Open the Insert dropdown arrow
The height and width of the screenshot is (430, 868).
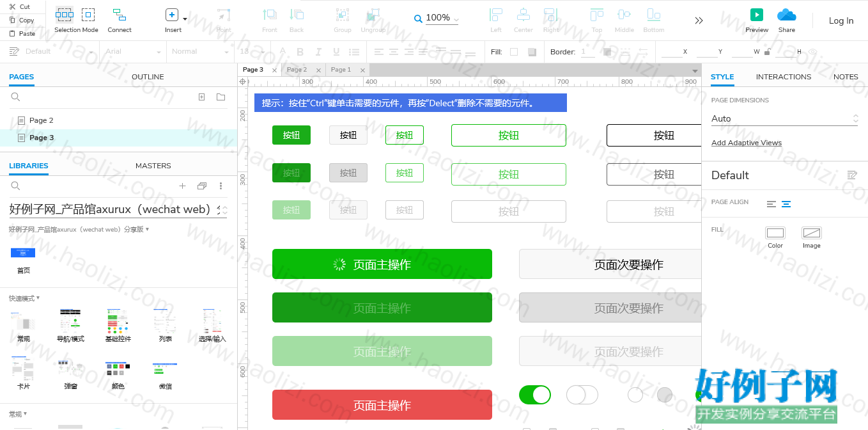click(x=185, y=19)
